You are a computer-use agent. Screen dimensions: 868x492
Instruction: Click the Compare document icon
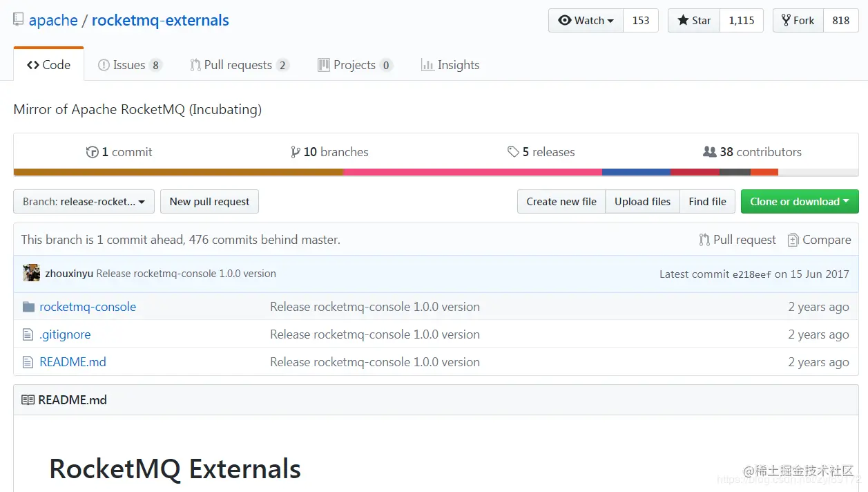point(793,240)
